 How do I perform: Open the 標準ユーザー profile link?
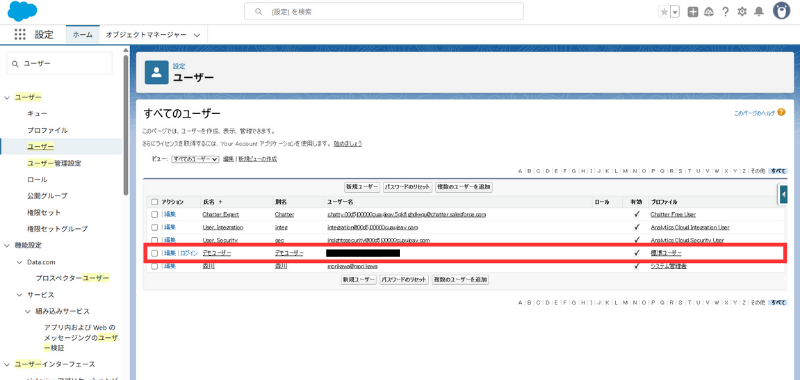[666, 253]
